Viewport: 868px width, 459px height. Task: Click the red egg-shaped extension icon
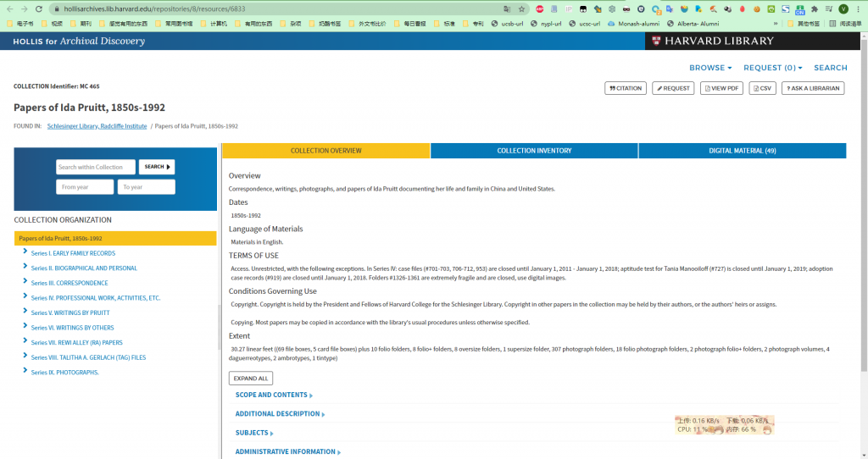743,8
